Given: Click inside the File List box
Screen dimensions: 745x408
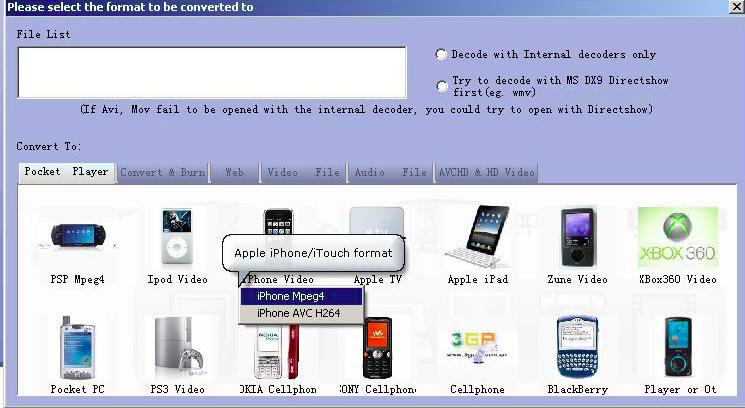Looking at the screenshot, I should tap(212, 73).
